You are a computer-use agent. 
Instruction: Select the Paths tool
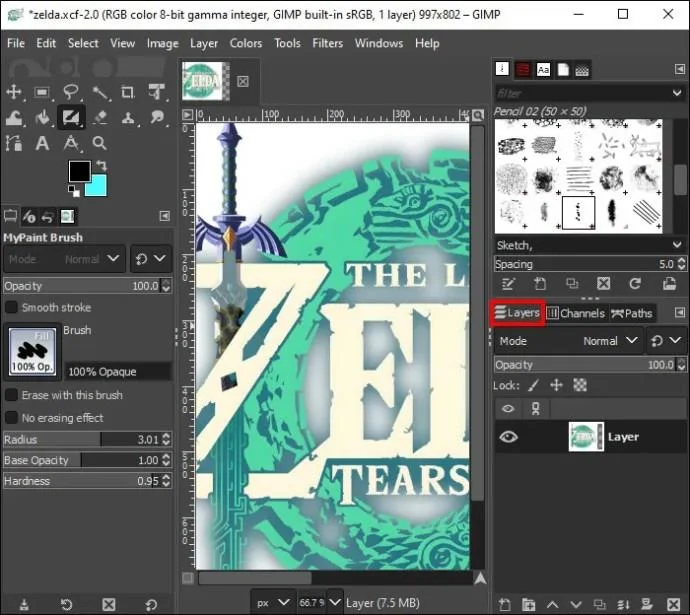[14, 143]
